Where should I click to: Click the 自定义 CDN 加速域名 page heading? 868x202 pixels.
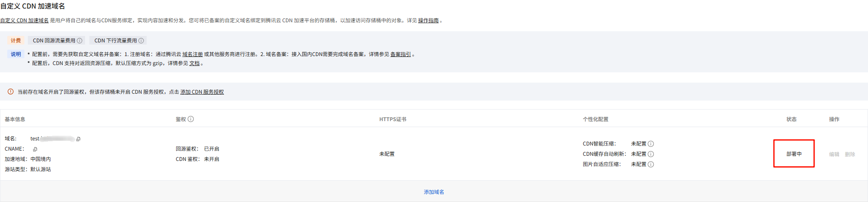[33, 6]
